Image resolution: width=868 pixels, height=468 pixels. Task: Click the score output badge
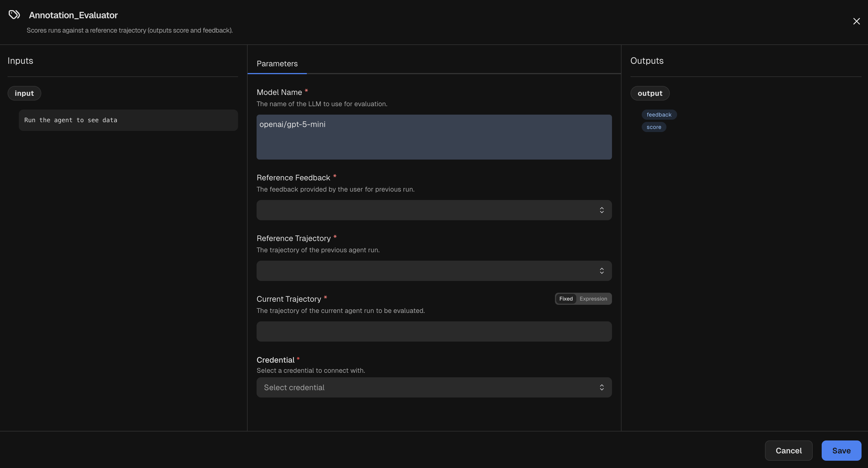[654, 127]
